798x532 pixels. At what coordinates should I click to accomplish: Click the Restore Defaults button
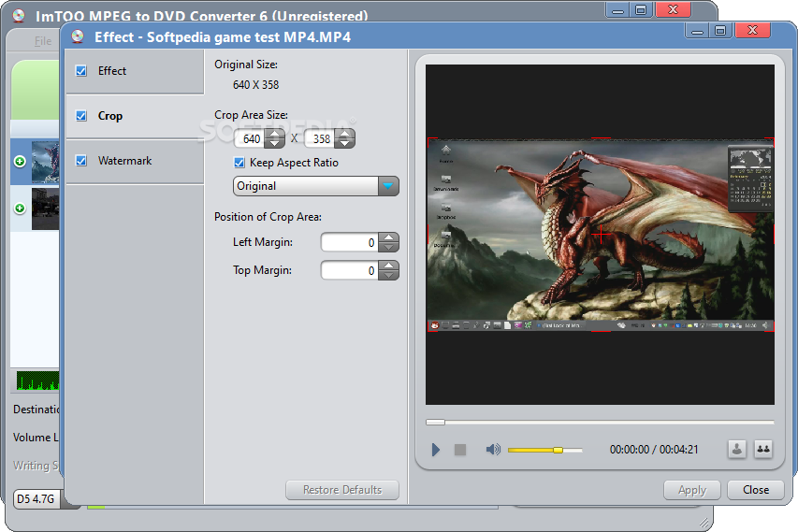[342, 490]
